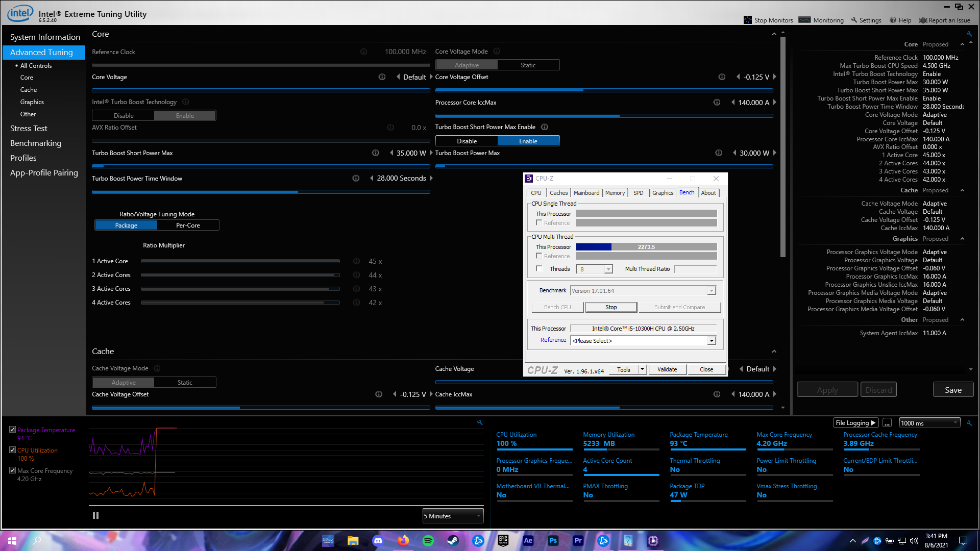Open the 5 Minutes time range dropdown
The image size is (980, 551).
pyautogui.click(x=453, y=516)
